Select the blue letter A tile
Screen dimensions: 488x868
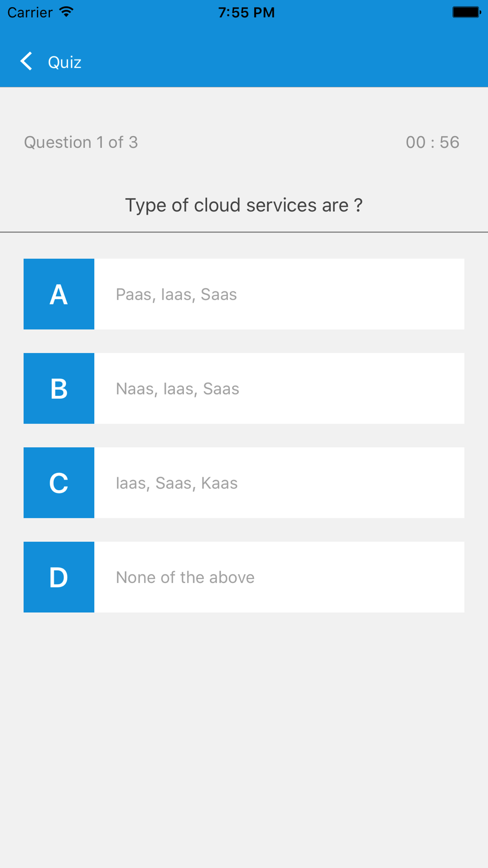(x=59, y=294)
